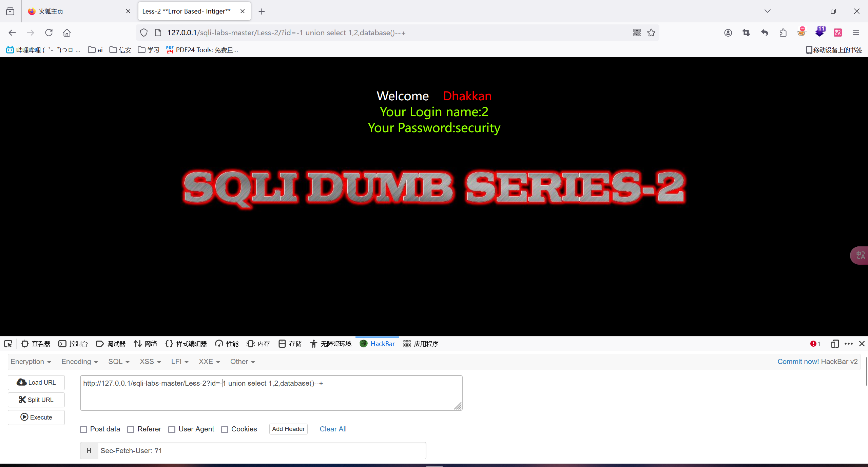Click Commit now! link
The image size is (868, 467).
click(798, 362)
